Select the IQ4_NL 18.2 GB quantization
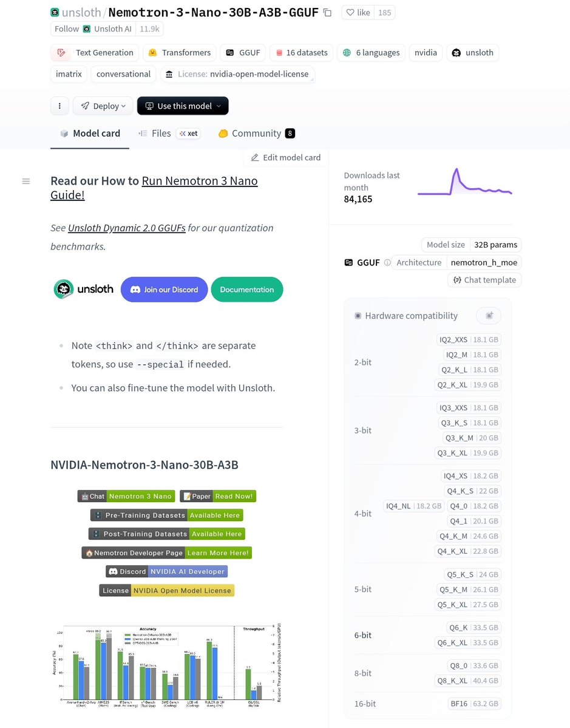570x728 pixels. (413, 506)
